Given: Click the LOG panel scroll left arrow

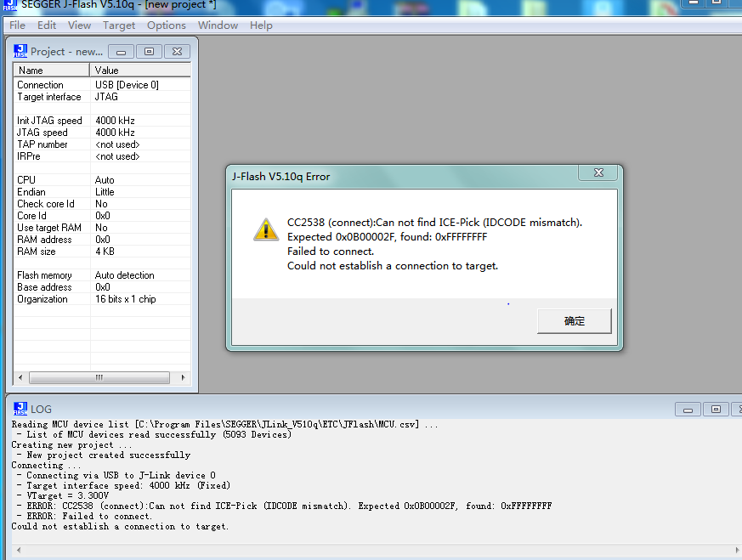Looking at the screenshot, I should click(19, 550).
